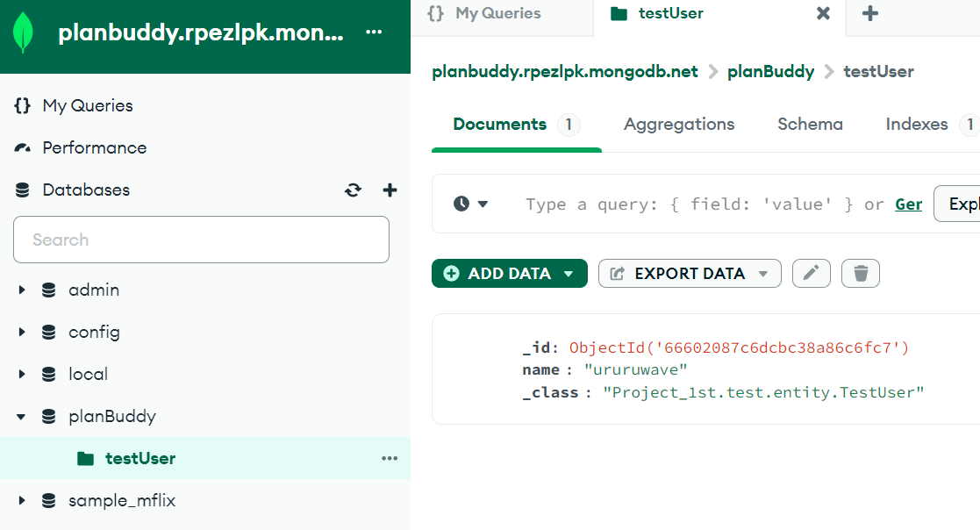
Task: Select Databases in sidebar
Action: [x=86, y=190]
